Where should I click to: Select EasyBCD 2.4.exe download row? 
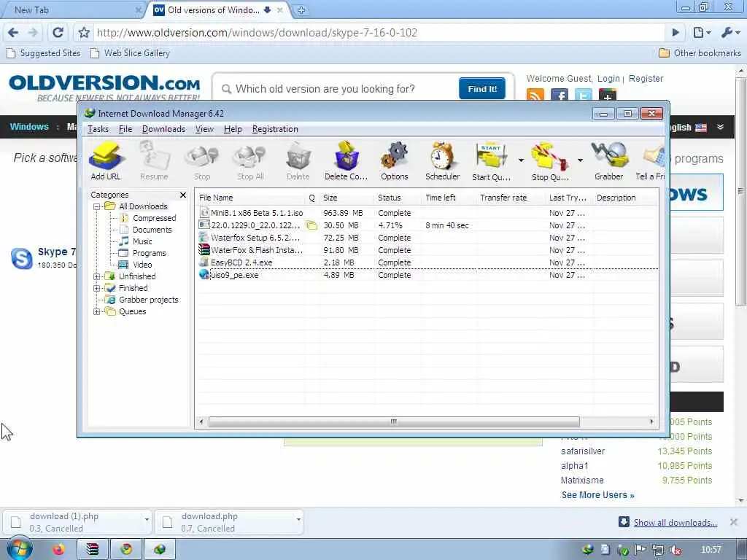[426, 262]
